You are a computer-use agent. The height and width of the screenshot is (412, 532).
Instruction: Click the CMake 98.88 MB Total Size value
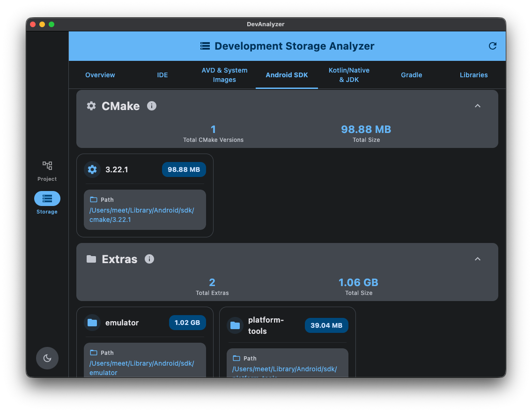pos(366,129)
